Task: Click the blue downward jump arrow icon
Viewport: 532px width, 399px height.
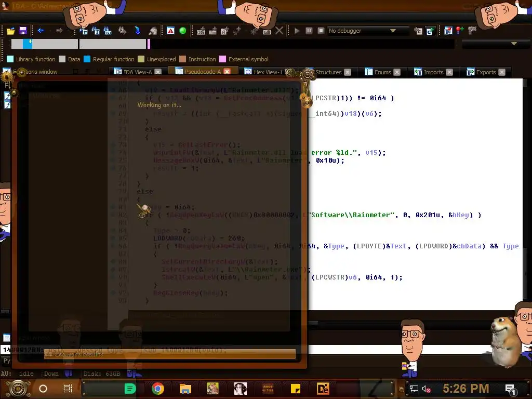Action: [137, 31]
